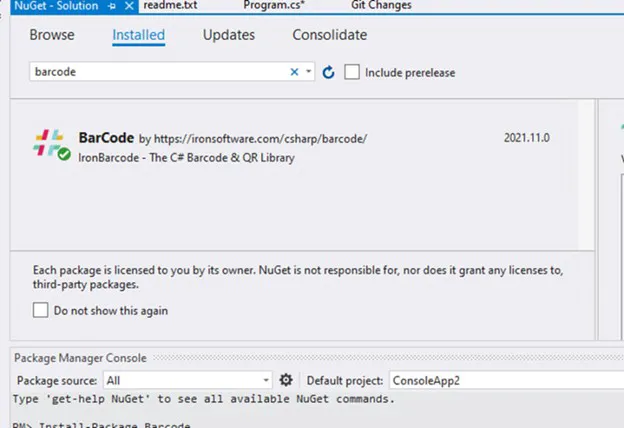The width and height of the screenshot is (624, 428).
Task: Enable the Include prerelease checkbox
Action: click(x=351, y=72)
